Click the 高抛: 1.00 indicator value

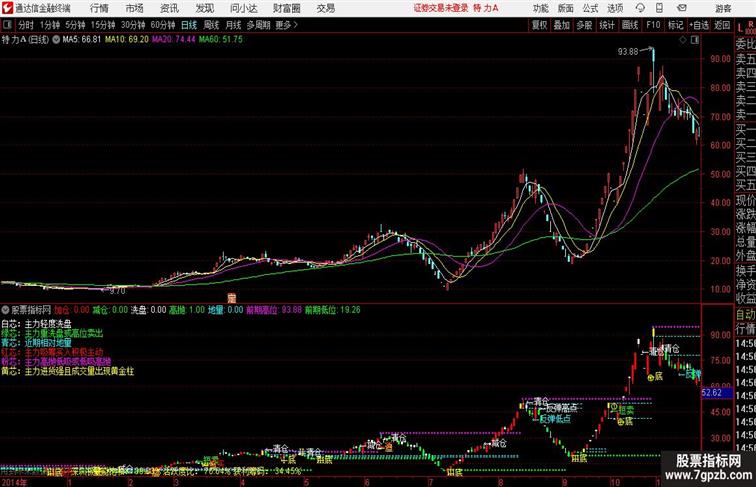coord(187,310)
